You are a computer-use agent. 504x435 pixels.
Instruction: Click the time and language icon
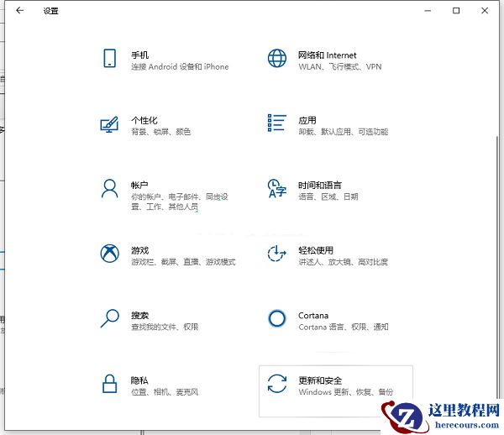[x=276, y=189]
